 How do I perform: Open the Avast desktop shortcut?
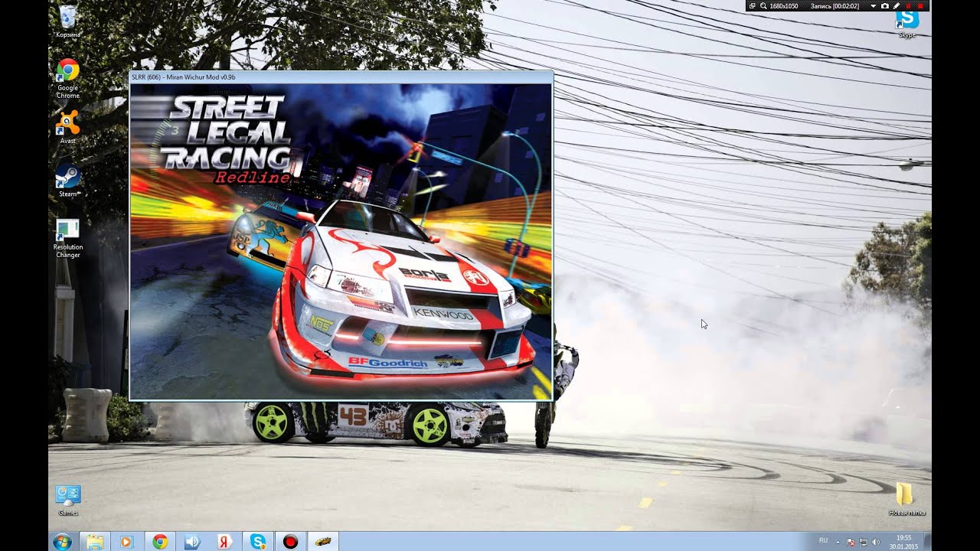click(x=67, y=127)
